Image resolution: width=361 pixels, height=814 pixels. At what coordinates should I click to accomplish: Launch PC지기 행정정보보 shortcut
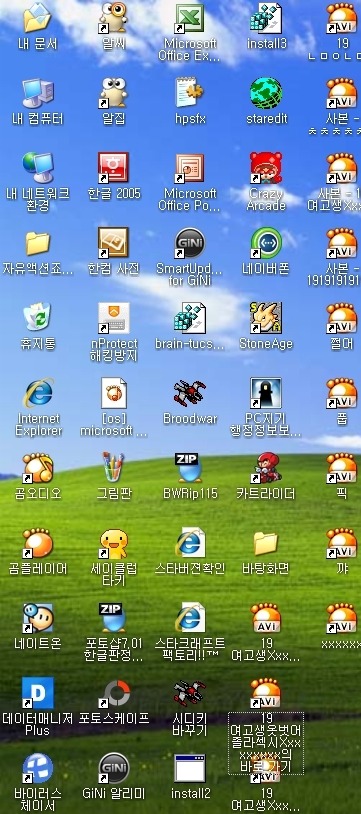click(x=266, y=393)
